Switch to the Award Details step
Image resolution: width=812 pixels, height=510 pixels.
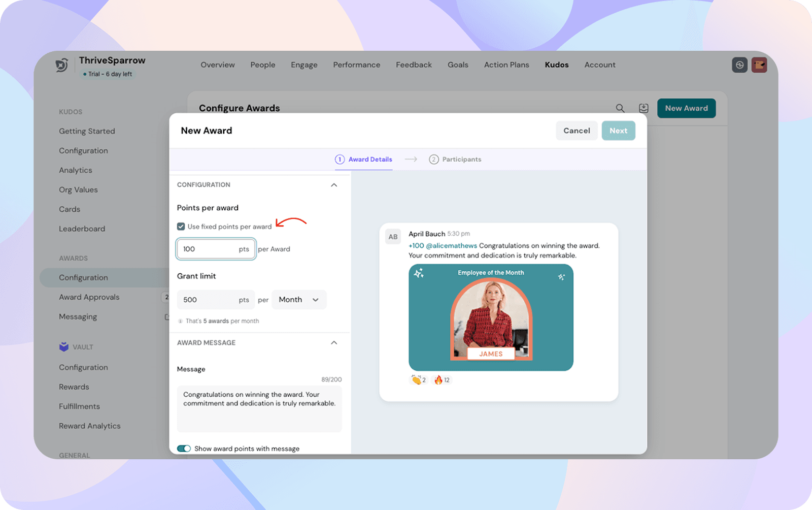click(x=363, y=160)
